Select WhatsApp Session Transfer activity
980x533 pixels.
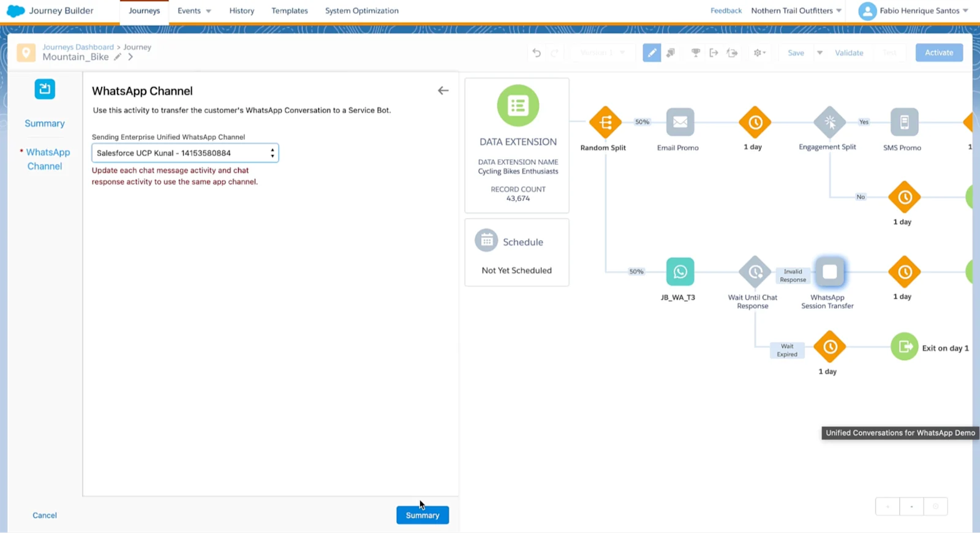click(829, 271)
